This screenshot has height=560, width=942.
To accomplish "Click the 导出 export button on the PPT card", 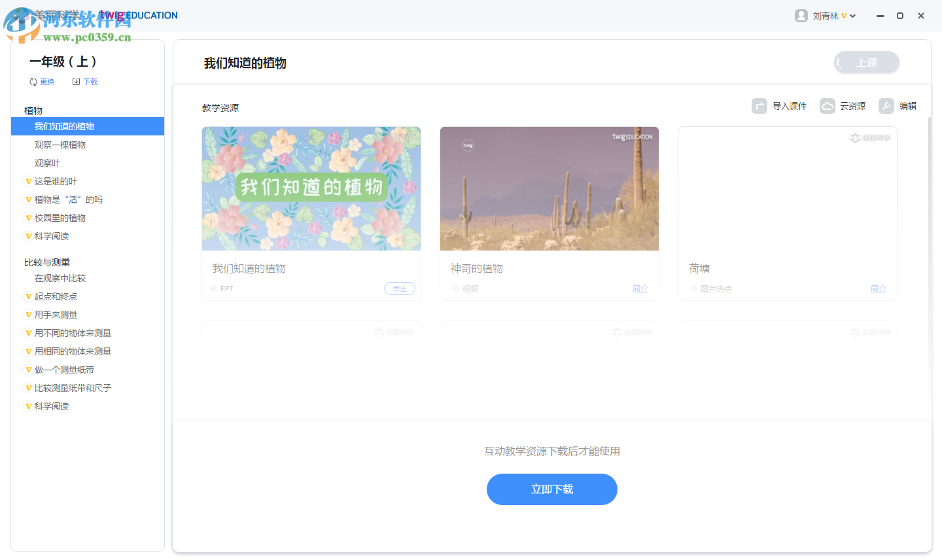I will pyautogui.click(x=400, y=288).
